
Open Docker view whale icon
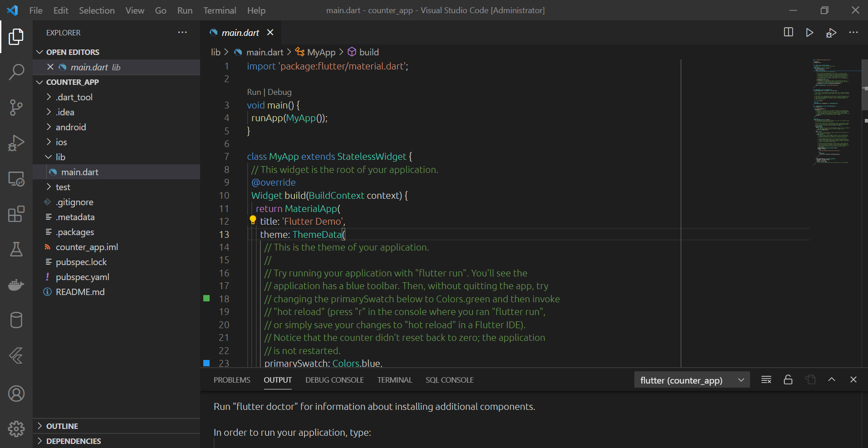[x=16, y=285]
